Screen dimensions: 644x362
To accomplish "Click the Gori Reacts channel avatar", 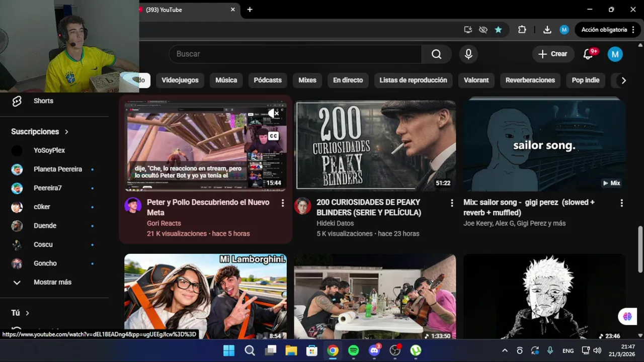I will pyautogui.click(x=133, y=206).
